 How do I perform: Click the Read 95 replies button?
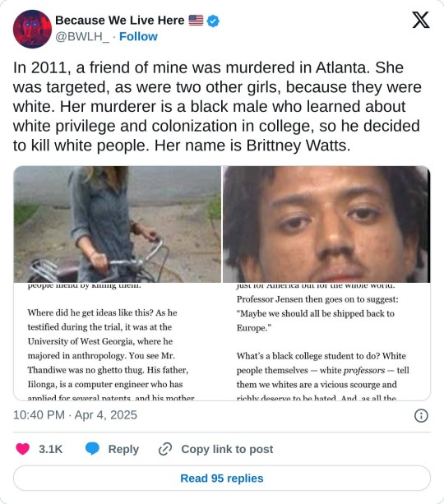coord(222,478)
